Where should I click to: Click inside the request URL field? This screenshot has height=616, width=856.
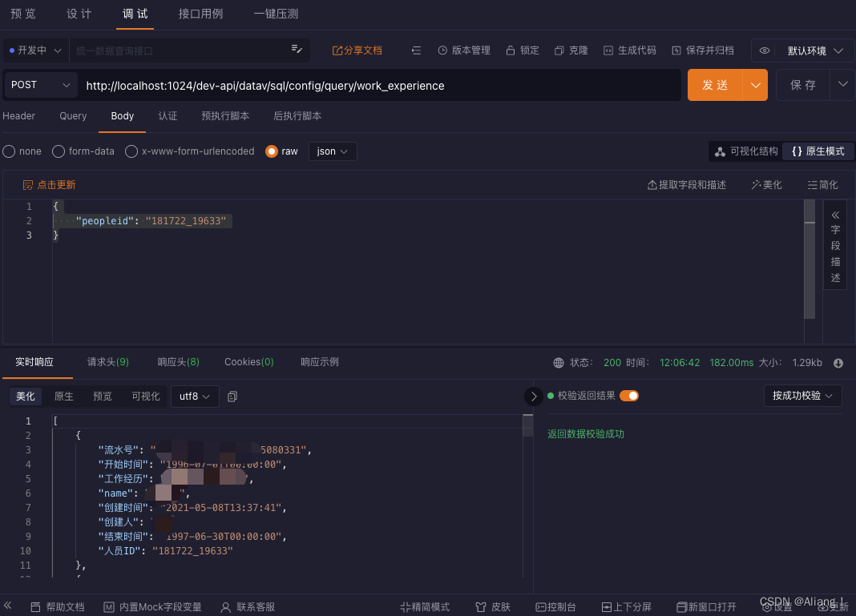click(x=321, y=85)
